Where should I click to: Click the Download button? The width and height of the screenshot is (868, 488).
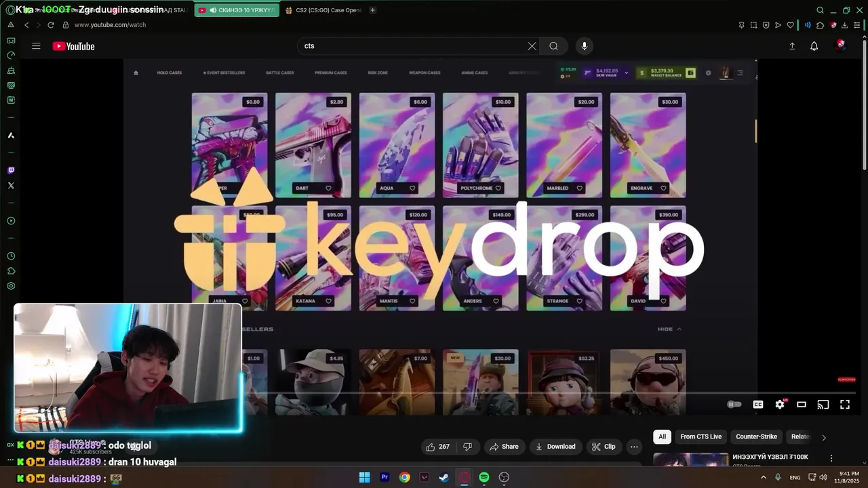pyautogui.click(x=555, y=447)
